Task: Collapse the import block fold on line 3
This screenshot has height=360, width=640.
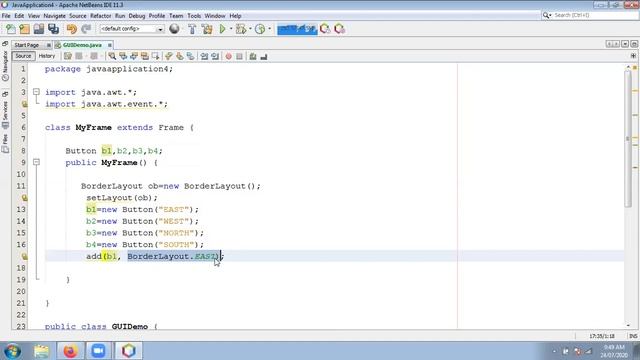Action: point(36,92)
